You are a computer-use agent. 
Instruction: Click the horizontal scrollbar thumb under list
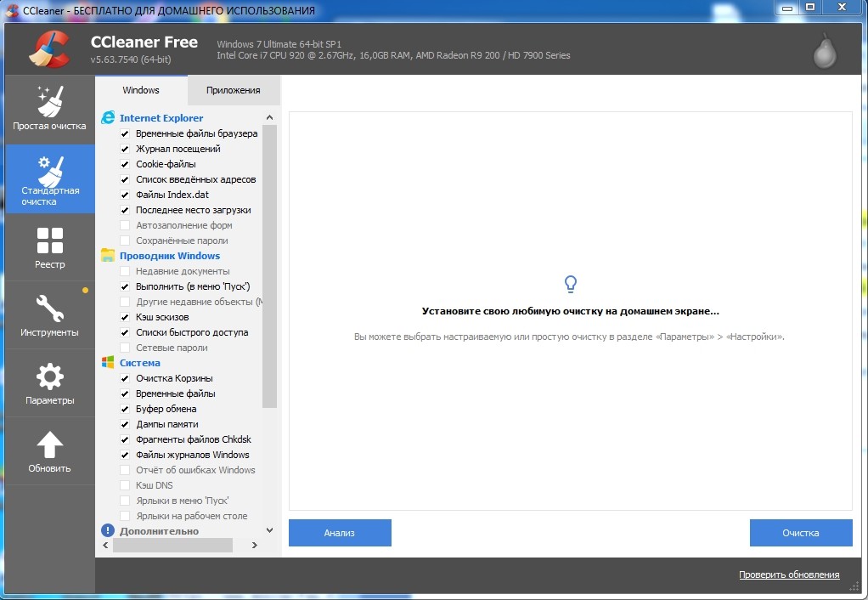pyautogui.click(x=172, y=545)
